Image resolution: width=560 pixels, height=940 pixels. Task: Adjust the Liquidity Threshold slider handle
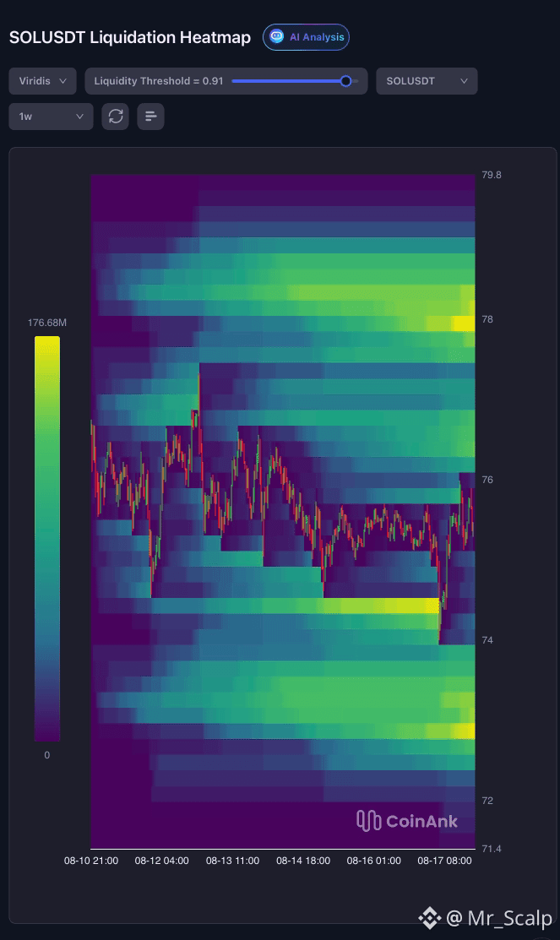coord(345,81)
